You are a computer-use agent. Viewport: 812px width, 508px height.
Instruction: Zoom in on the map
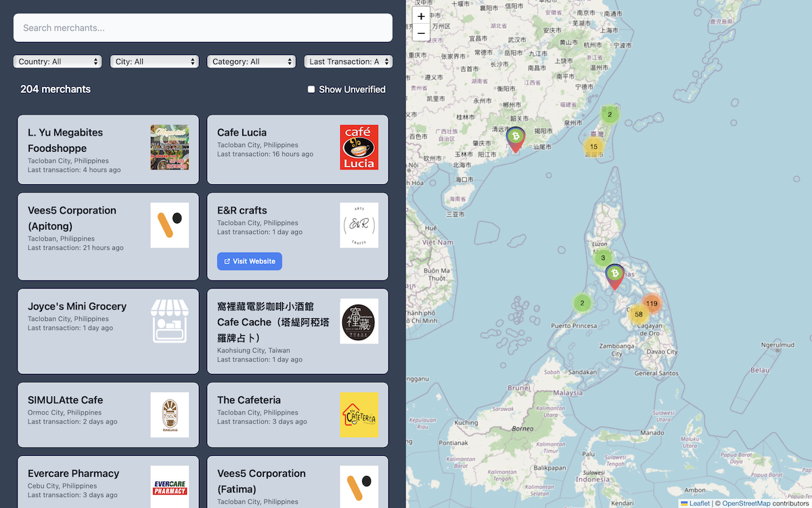pyautogui.click(x=421, y=16)
